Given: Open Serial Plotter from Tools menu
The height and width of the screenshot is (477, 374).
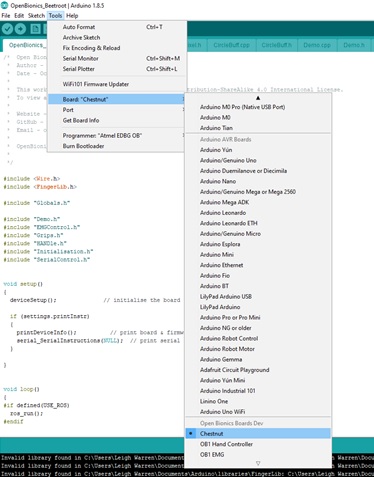Looking at the screenshot, I should pyautogui.click(x=117, y=69).
